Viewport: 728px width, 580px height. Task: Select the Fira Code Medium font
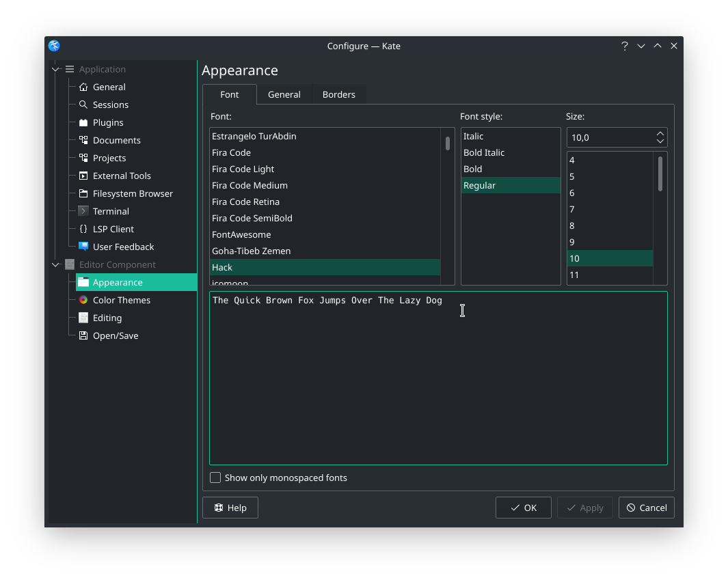tap(325, 185)
